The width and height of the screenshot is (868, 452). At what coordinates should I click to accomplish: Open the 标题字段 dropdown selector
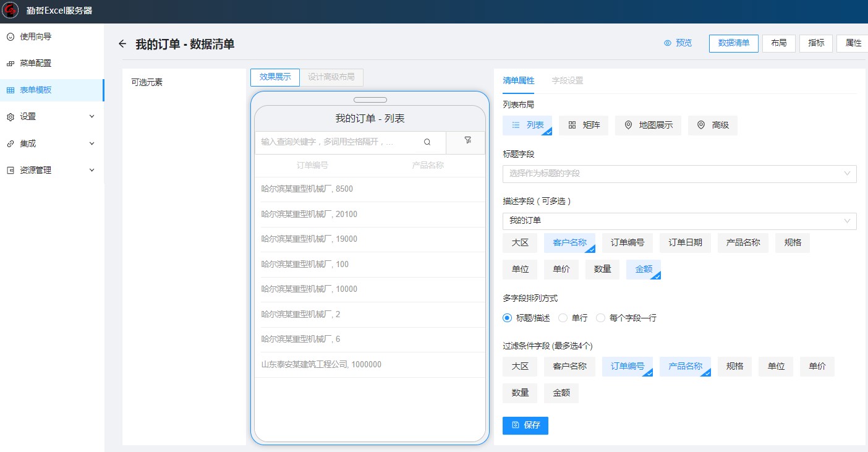(679, 174)
